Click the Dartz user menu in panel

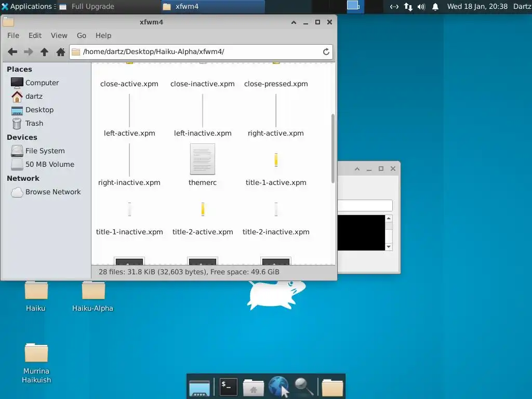pyautogui.click(x=522, y=6)
